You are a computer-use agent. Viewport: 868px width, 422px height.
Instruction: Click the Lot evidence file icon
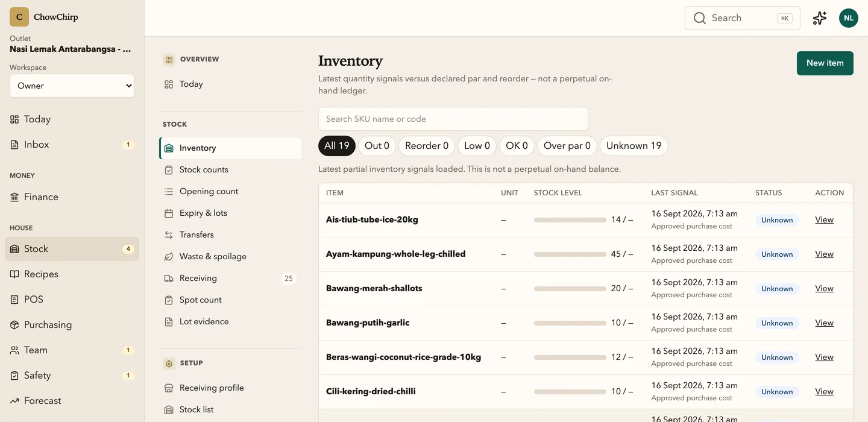pos(169,322)
